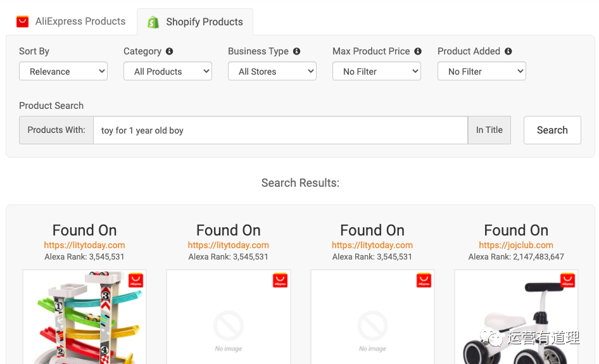Click AliExpress badge on balance bike image

[x=567, y=280]
